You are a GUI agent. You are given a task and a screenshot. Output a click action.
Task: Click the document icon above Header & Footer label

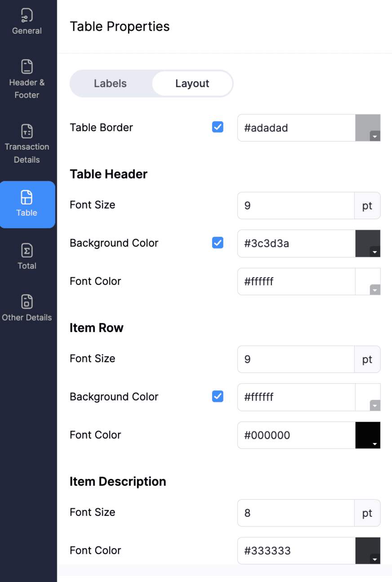click(x=27, y=66)
